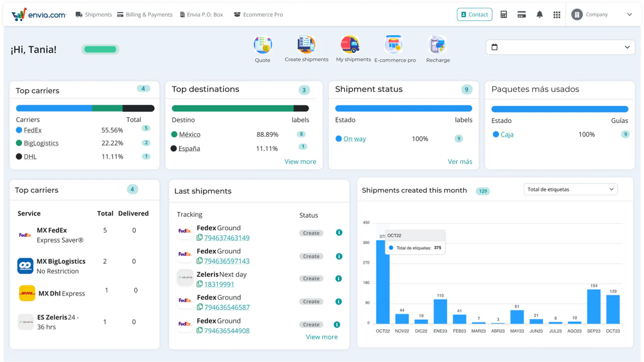This screenshot has height=362, width=644.
Task: Open the Total de etiquetas dropdown
Action: 571,190
